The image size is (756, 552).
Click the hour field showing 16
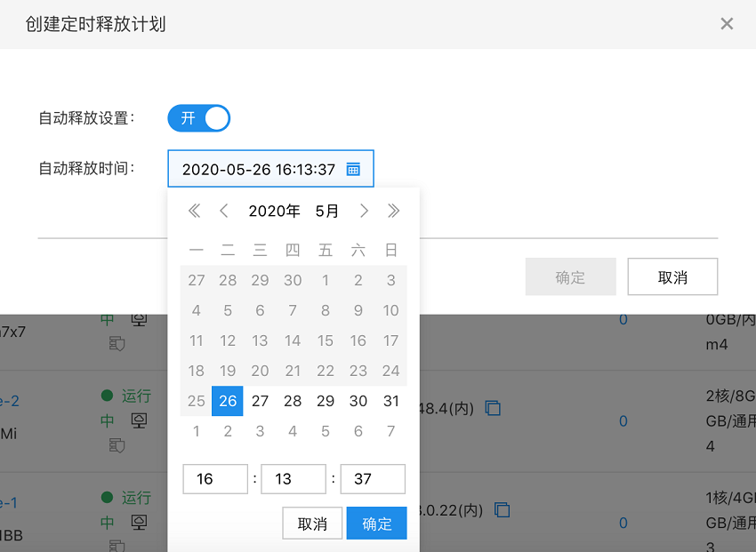pyautogui.click(x=214, y=479)
